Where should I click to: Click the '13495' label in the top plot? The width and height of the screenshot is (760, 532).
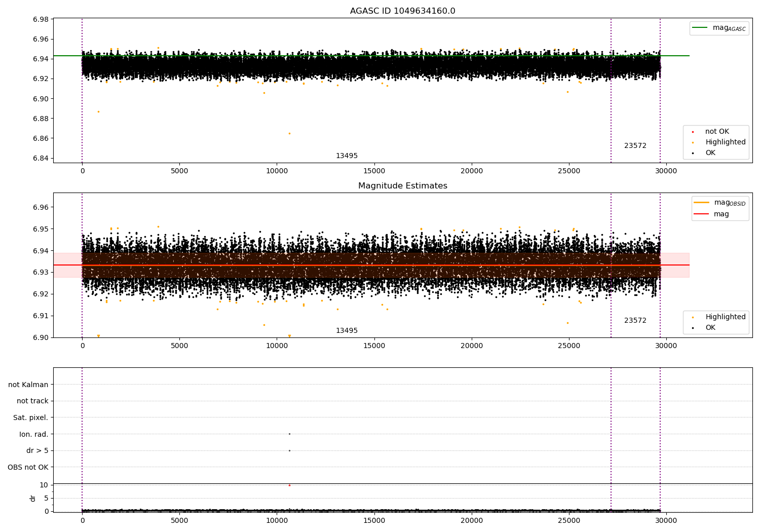click(347, 156)
